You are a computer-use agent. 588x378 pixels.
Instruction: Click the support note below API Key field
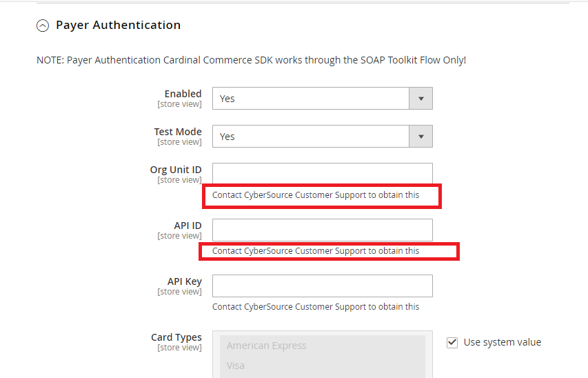pyautogui.click(x=315, y=307)
